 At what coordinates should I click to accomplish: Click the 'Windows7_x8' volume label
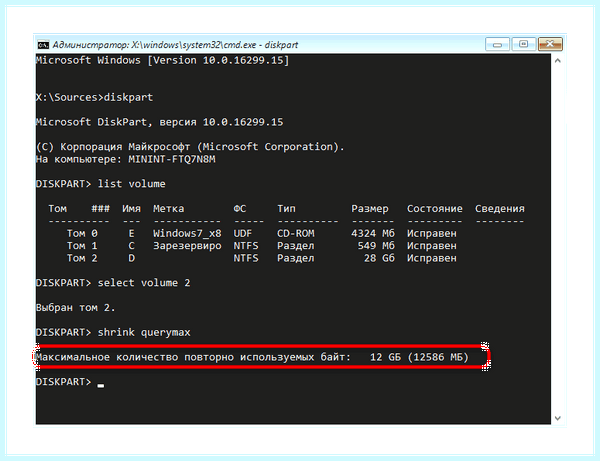tap(187, 234)
